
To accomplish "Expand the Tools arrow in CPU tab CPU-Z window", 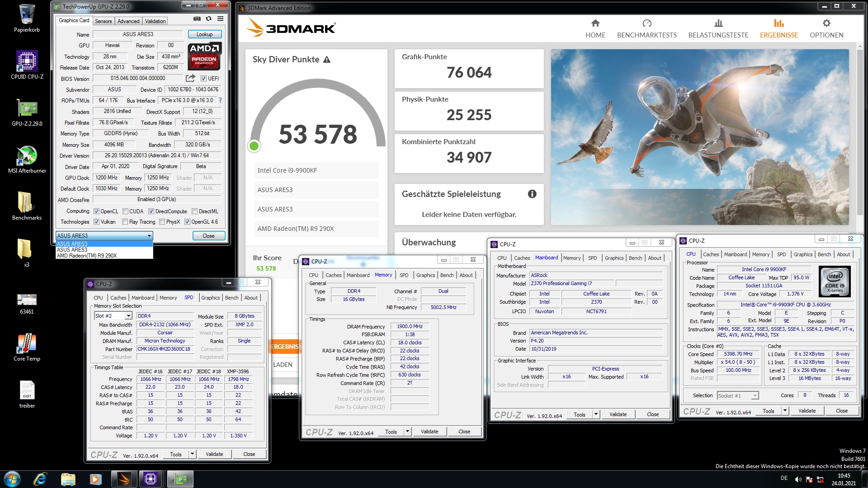I will tap(785, 411).
